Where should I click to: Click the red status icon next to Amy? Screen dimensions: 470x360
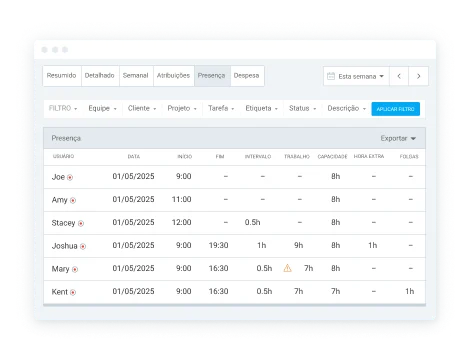(73, 201)
